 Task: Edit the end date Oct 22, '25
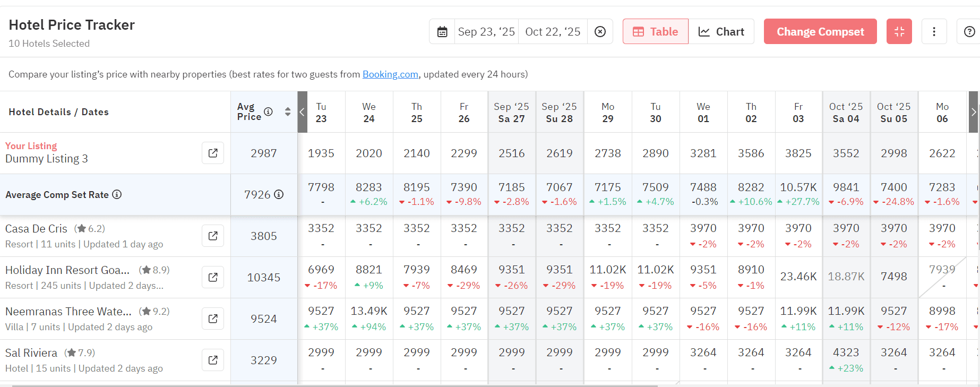(553, 32)
